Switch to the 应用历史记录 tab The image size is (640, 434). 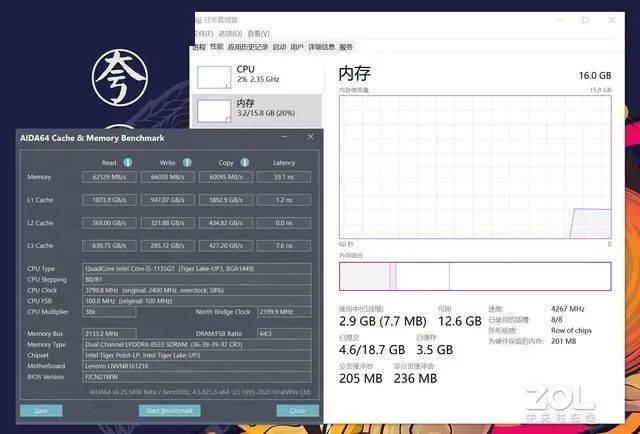coord(248,47)
